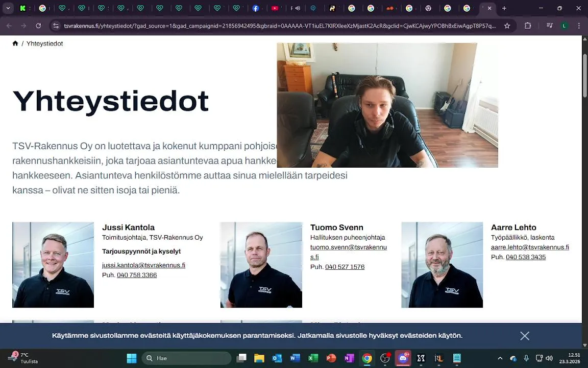This screenshot has height=368, width=588.
Task: Click the microphone tray icon
Action: [x=526, y=358]
